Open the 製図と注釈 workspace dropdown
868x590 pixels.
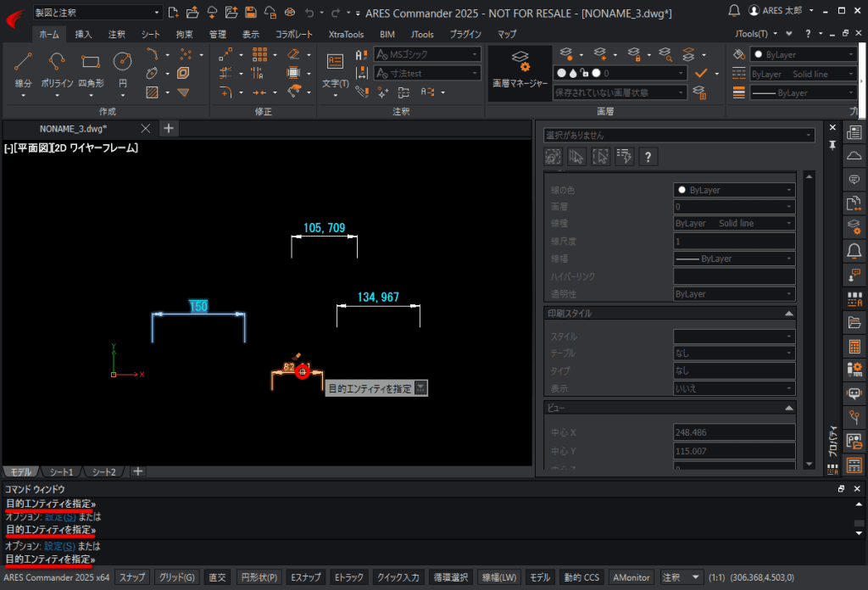97,12
